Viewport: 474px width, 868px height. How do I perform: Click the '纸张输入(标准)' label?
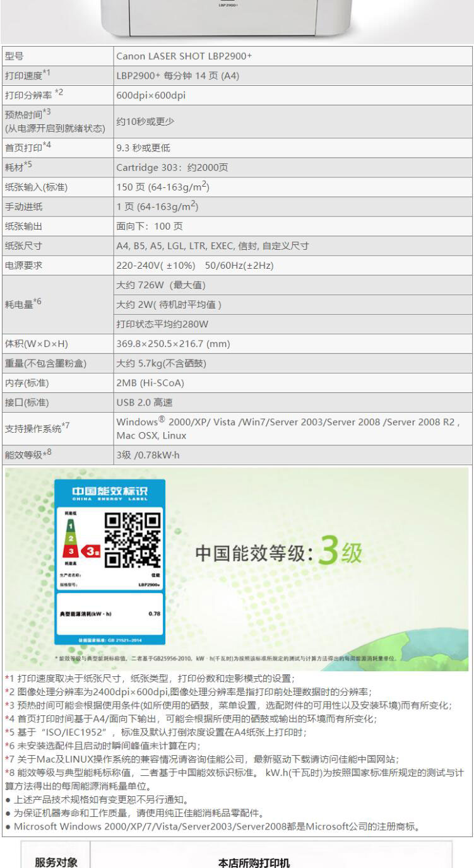pyautogui.click(x=36, y=187)
